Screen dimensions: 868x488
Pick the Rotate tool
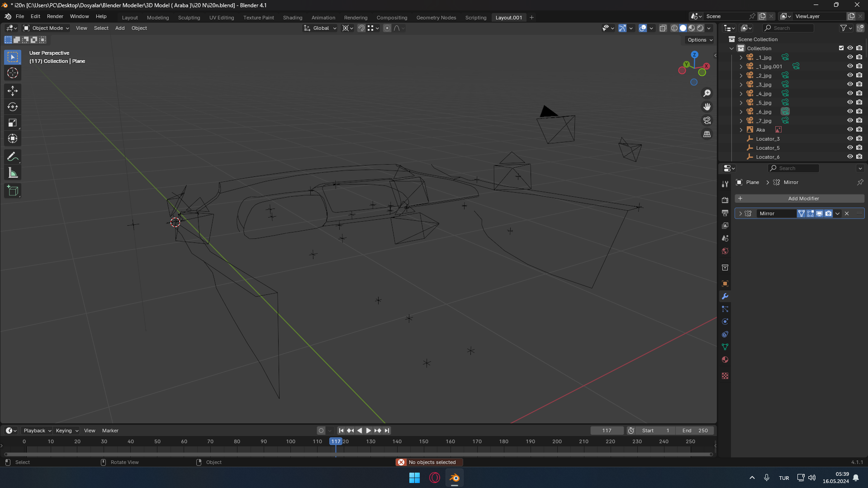(13, 107)
